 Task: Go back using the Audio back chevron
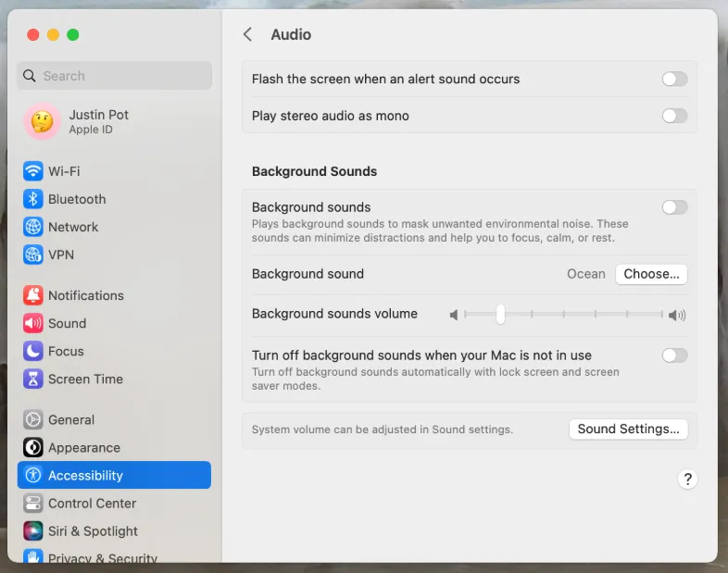[248, 34]
